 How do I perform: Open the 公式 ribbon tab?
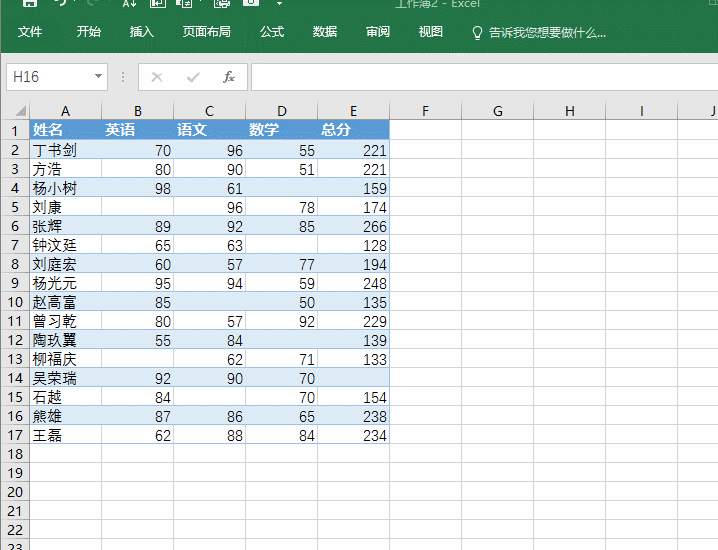pyautogui.click(x=272, y=32)
